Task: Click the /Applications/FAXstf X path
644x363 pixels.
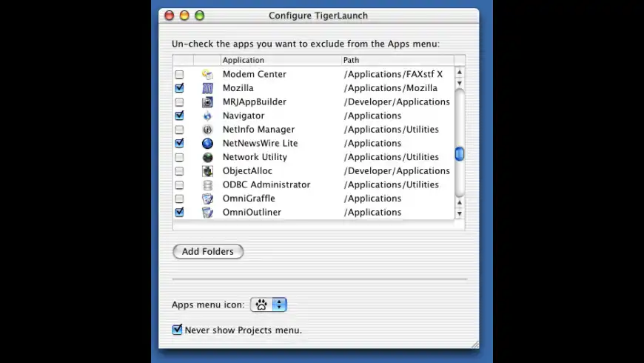Action: [x=394, y=74]
